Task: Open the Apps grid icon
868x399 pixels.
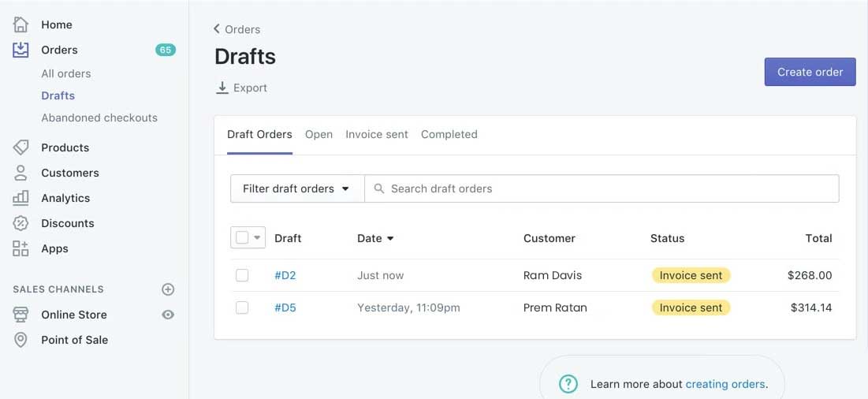Action: tap(21, 248)
